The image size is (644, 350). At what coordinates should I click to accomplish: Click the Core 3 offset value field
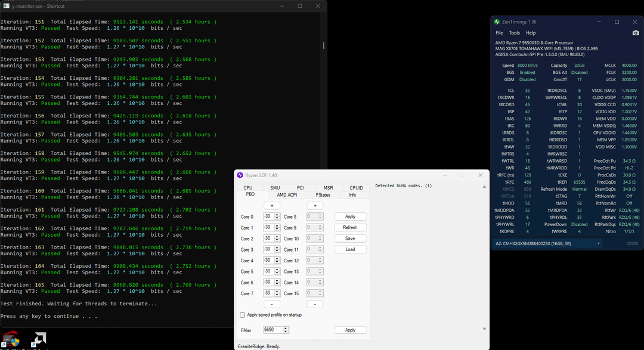click(268, 250)
